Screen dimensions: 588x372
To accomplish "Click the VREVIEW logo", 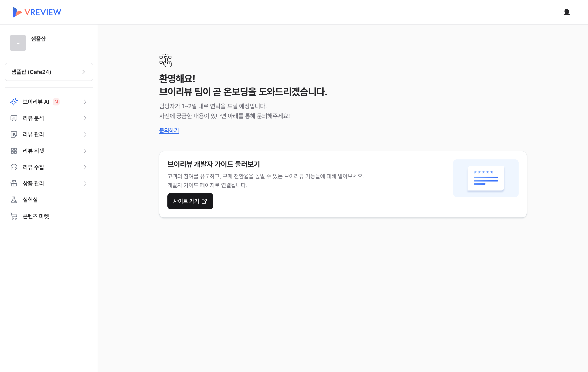I will point(37,12).
